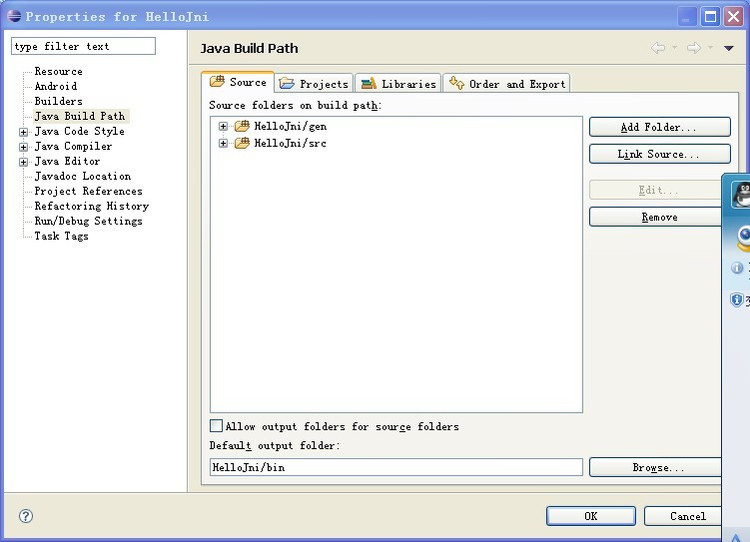This screenshot has width=750, height=542.
Task: Click the Browse... button
Action: click(656, 467)
